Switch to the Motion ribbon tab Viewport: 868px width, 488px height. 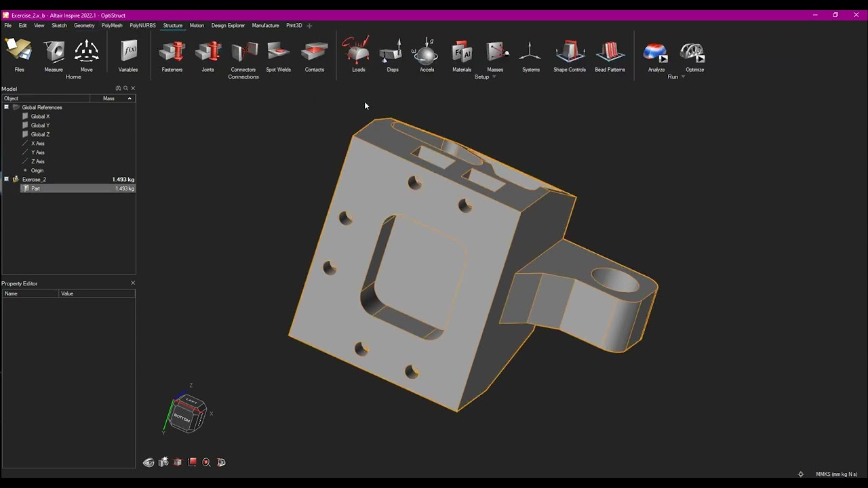[197, 25]
